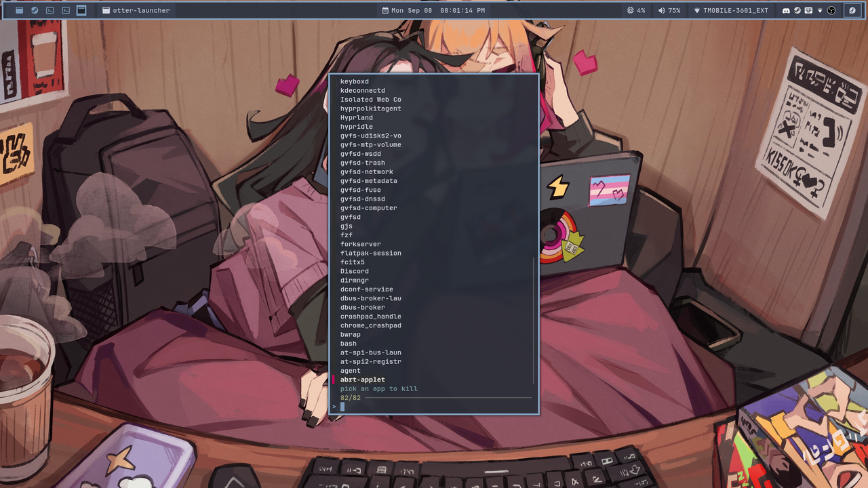This screenshot has height=488, width=868.
Task: Click the CPU chip icon in the bar
Action: (631, 11)
